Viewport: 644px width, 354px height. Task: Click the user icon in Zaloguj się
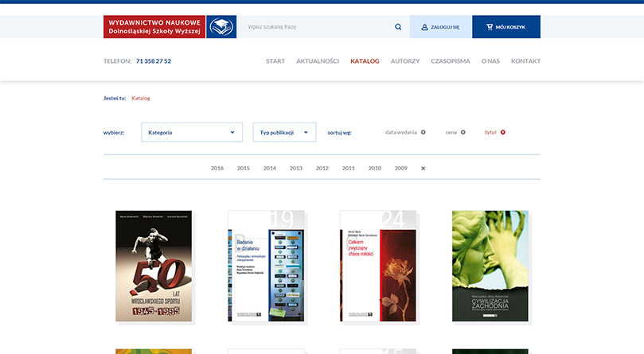(424, 27)
